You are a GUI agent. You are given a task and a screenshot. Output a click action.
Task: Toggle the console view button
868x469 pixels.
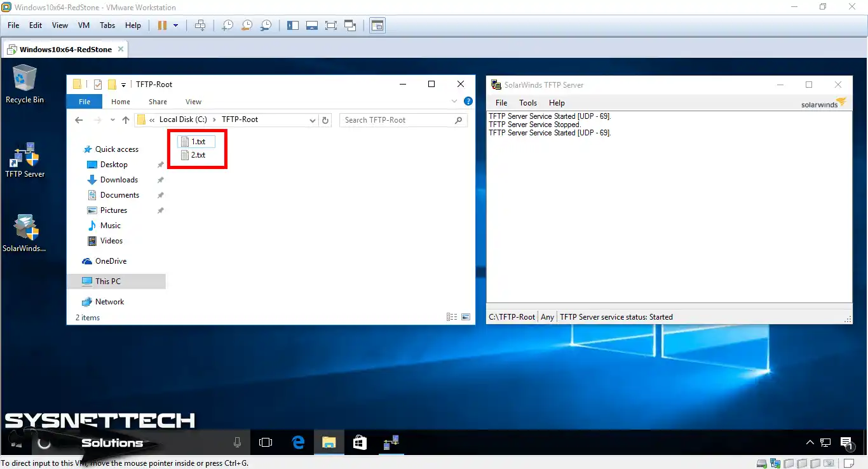pos(377,25)
